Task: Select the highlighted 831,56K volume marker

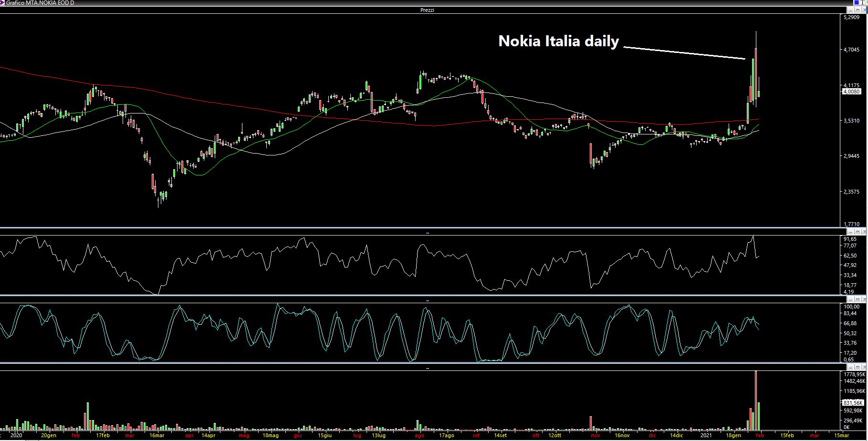Action: (853, 403)
